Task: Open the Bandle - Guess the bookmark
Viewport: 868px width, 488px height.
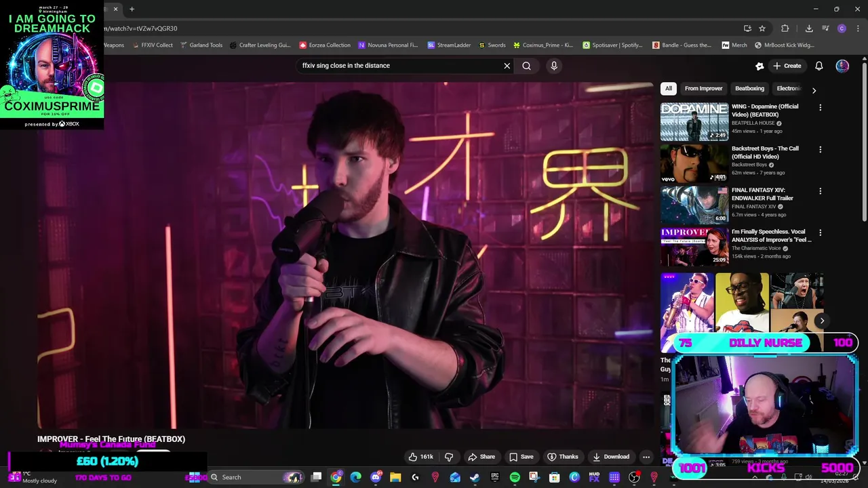Action: (682, 45)
